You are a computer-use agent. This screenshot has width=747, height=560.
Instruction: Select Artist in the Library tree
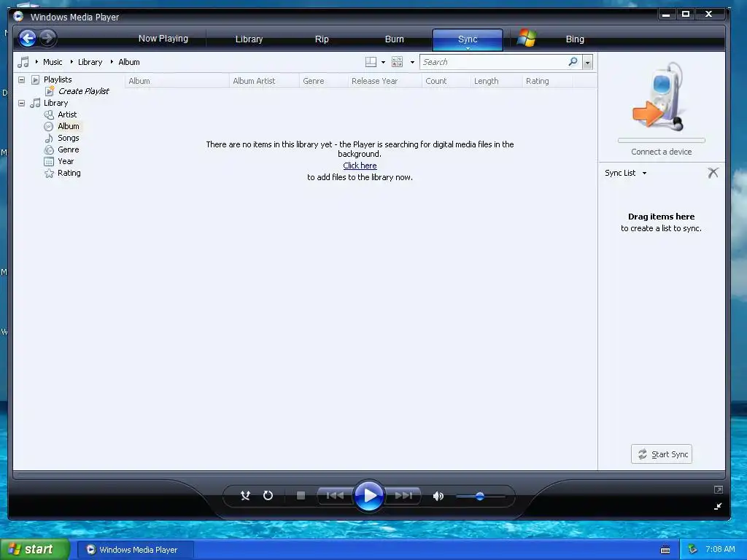(x=67, y=114)
